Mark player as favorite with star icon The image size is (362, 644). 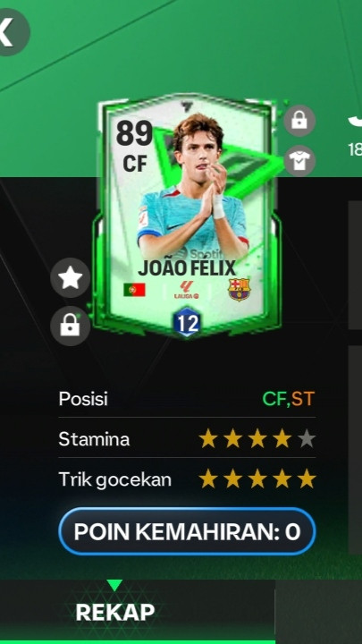[71, 278]
